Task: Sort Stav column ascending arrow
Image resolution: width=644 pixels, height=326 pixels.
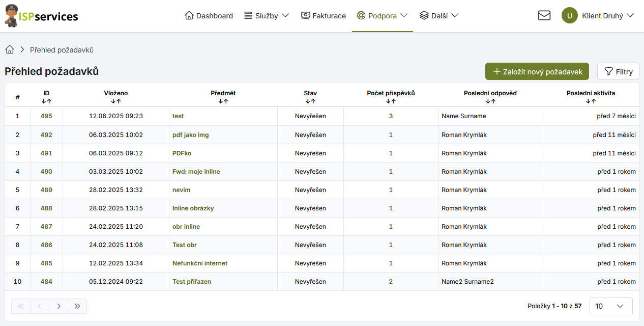Action: 313,101
